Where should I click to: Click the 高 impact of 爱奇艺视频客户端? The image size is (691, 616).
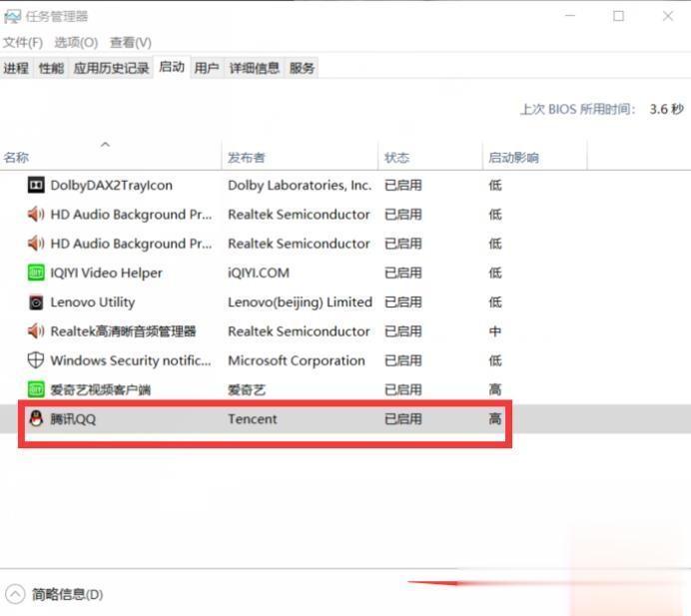tap(495, 389)
